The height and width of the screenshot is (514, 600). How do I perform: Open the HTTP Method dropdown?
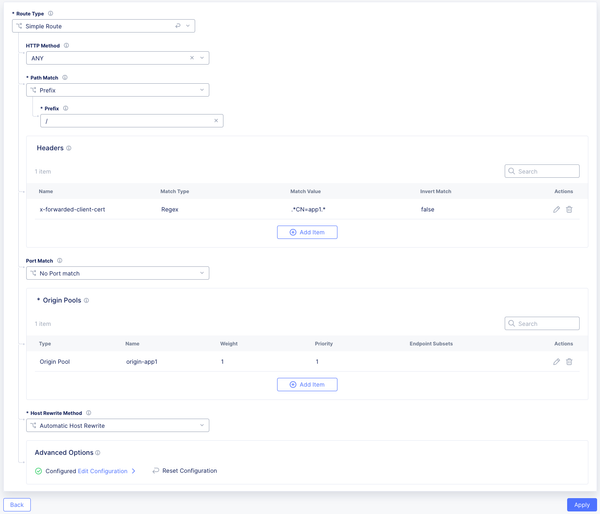coord(203,58)
